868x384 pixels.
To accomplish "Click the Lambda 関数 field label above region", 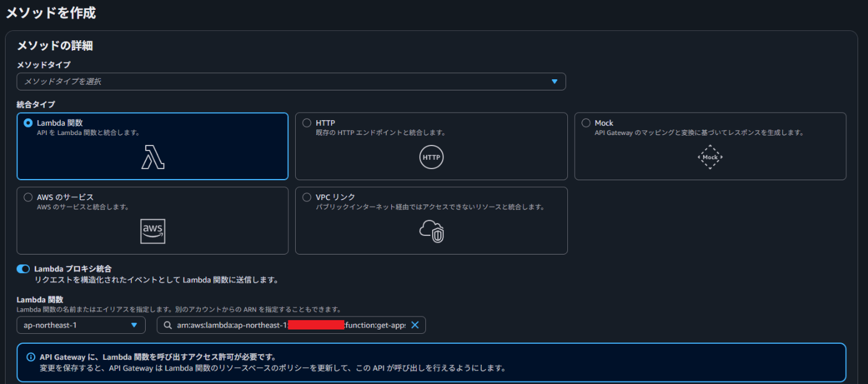I will 40,300.
